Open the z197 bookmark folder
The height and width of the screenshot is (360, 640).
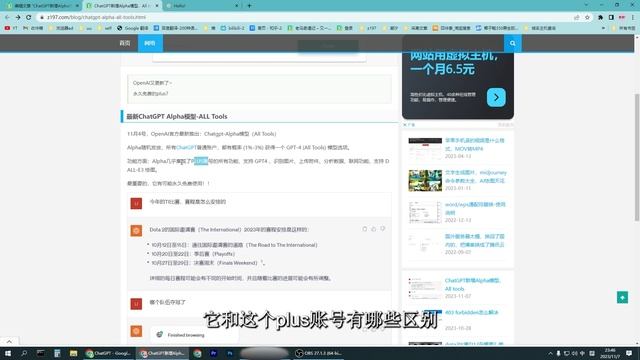(368, 28)
